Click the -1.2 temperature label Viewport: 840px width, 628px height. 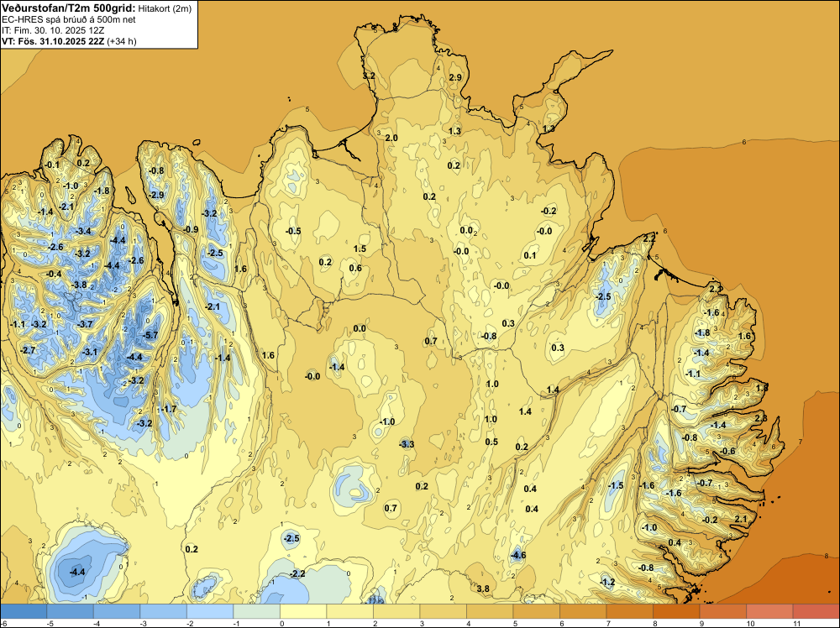[607, 582]
